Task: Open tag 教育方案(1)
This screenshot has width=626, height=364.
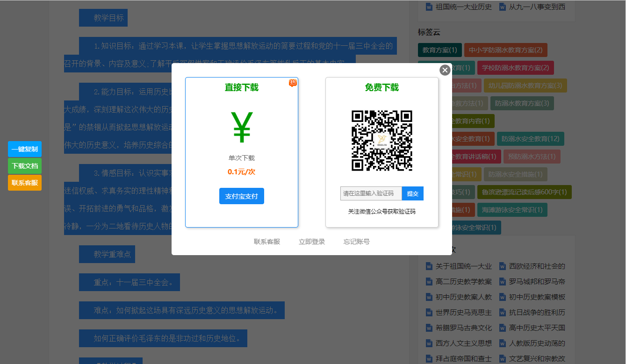Action: (440, 50)
